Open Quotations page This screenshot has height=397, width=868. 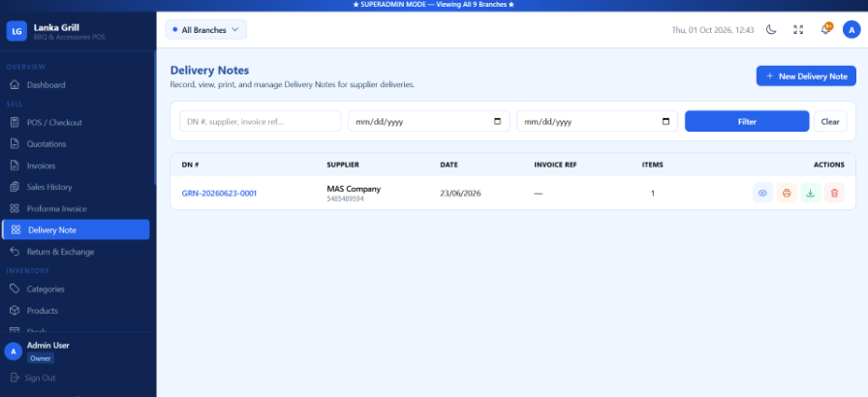76,143
